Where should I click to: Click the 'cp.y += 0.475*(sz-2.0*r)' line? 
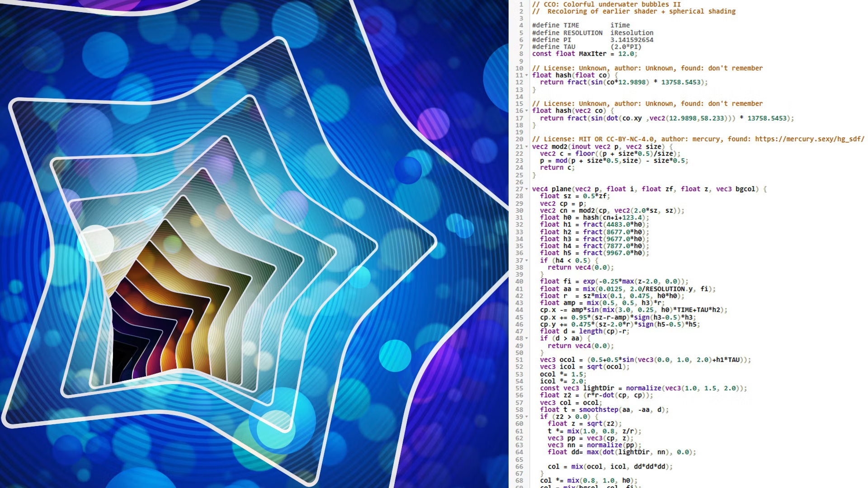pos(620,324)
